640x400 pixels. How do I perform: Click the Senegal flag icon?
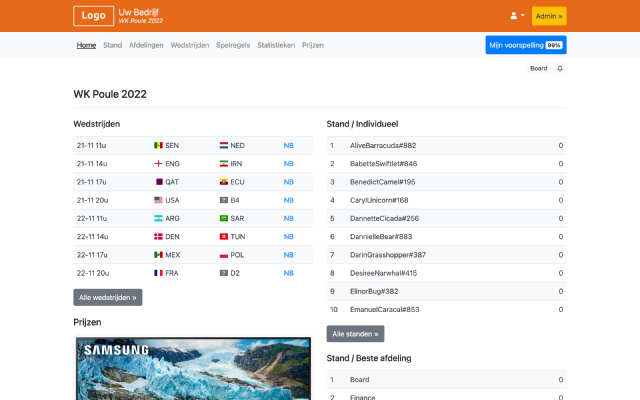pyautogui.click(x=159, y=145)
